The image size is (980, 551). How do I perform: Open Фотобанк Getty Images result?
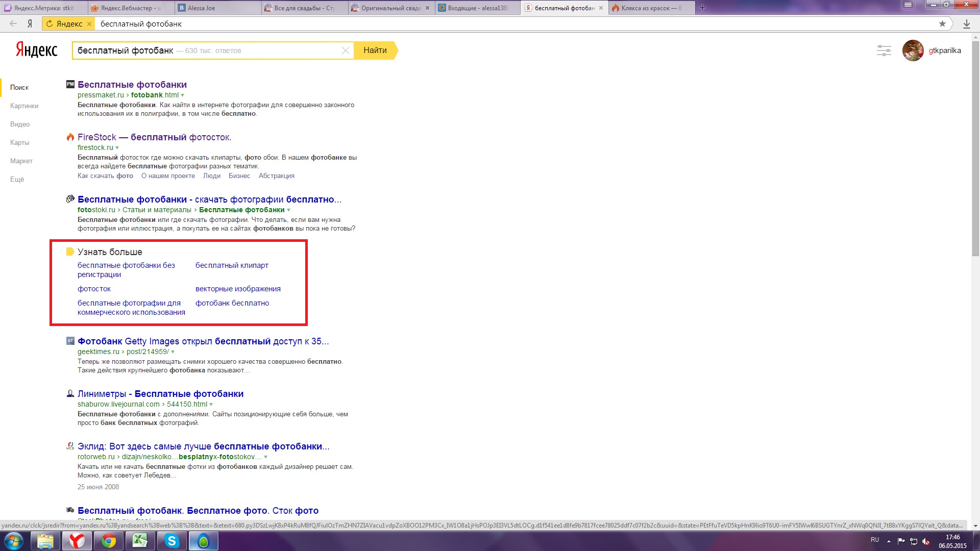tap(203, 341)
